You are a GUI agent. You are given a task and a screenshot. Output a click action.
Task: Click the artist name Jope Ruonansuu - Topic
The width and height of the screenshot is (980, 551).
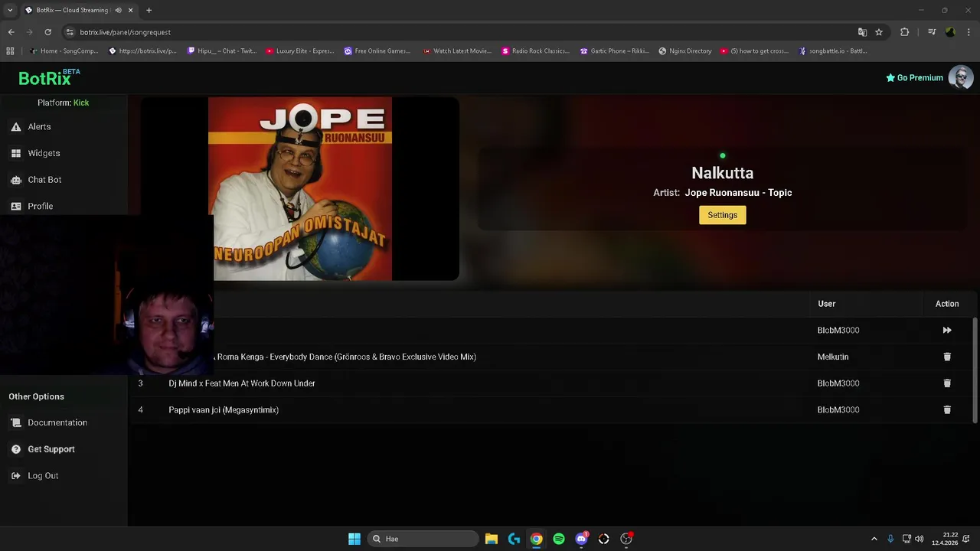[738, 193]
